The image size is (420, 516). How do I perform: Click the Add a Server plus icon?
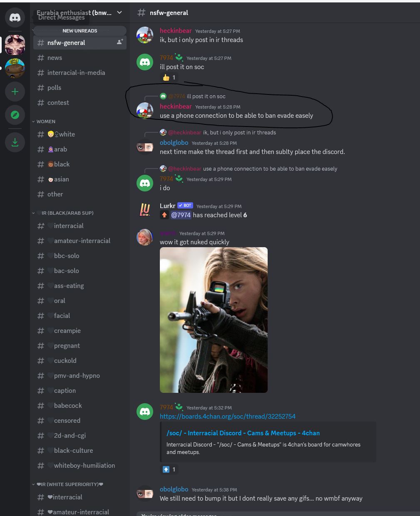coord(15,92)
